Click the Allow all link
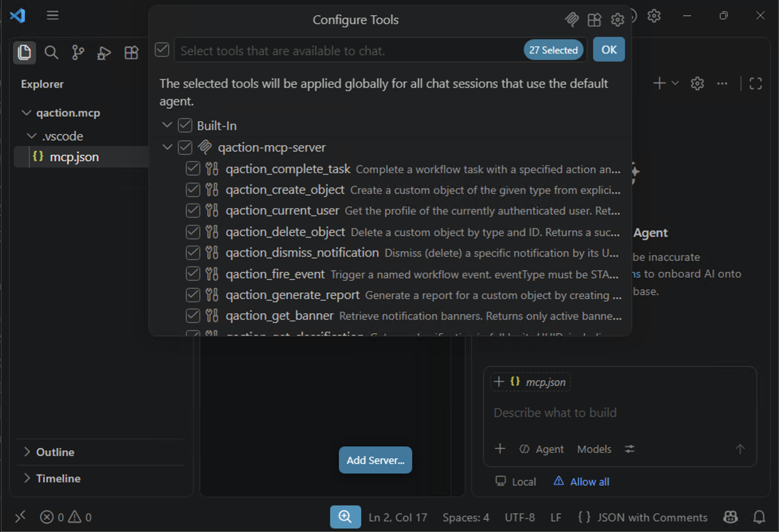 point(589,482)
